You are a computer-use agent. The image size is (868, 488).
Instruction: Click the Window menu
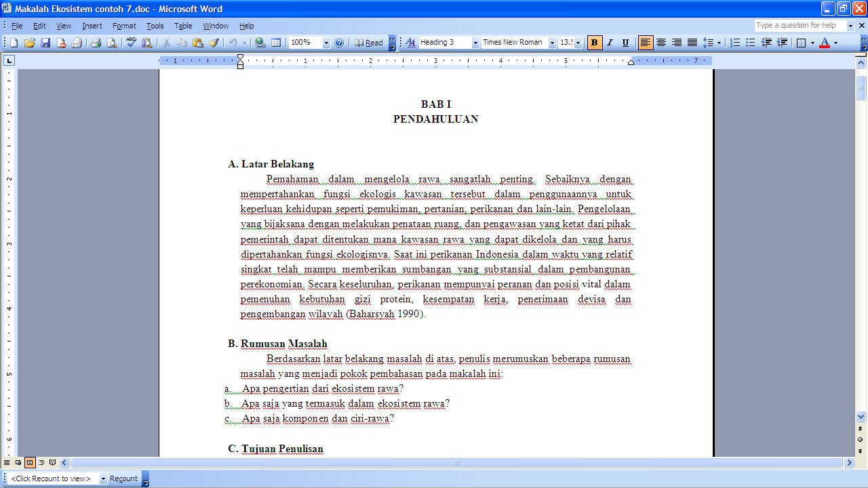(x=216, y=26)
